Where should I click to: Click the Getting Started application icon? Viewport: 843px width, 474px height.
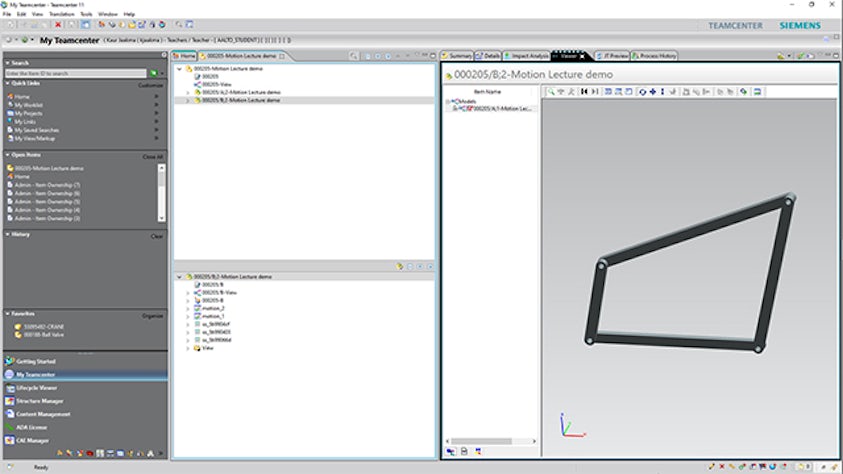(x=9, y=361)
